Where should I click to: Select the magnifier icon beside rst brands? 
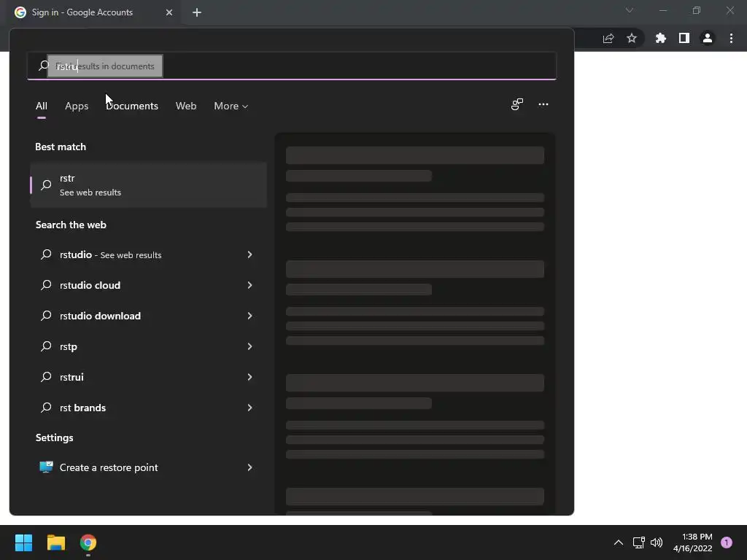click(x=46, y=408)
